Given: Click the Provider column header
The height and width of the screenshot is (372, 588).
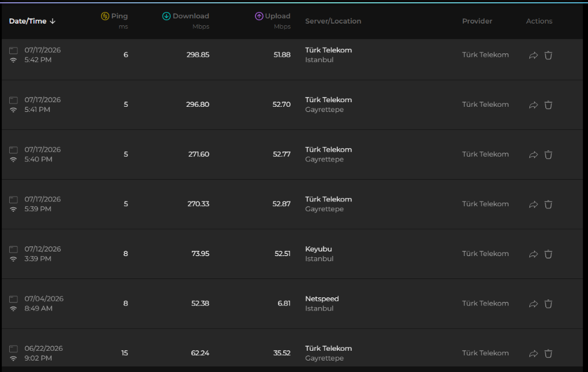Looking at the screenshot, I should pos(477,21).
